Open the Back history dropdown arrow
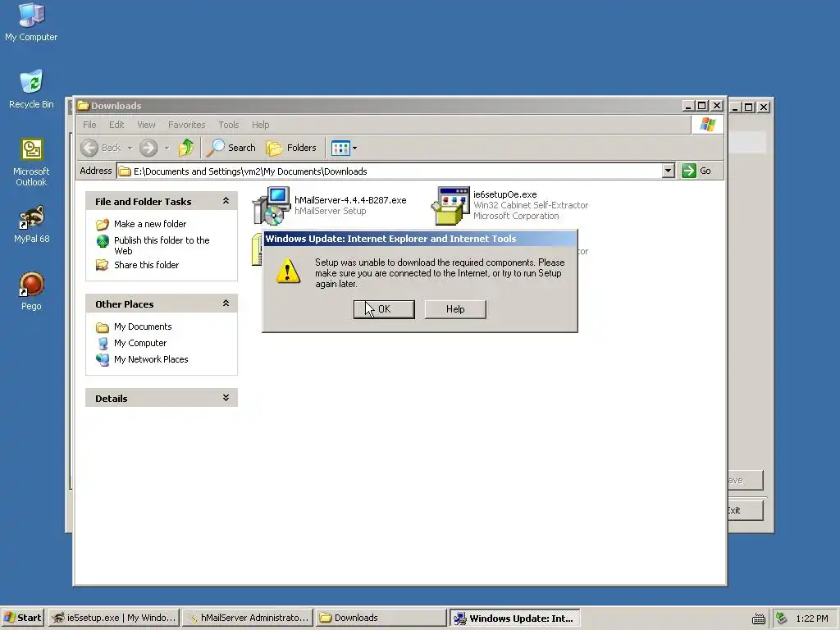The height and width of the screenshot is (630, 840). [x=130, y=148]
